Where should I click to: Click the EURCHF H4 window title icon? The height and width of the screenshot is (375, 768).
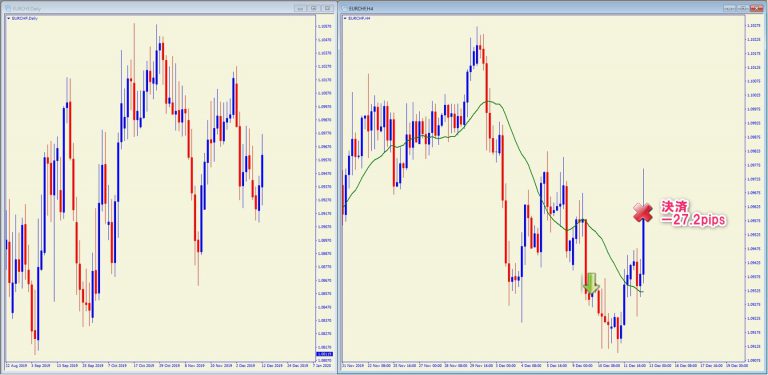tap(344, 8)
